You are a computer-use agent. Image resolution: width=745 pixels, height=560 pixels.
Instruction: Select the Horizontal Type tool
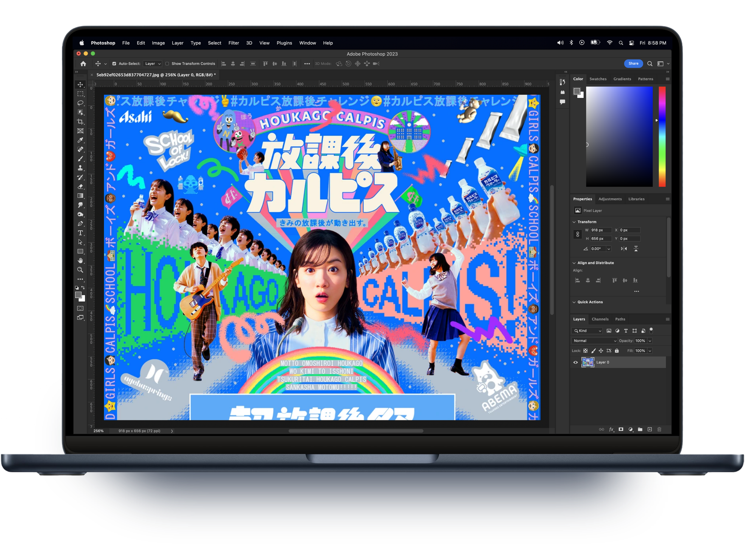(80, 233)
